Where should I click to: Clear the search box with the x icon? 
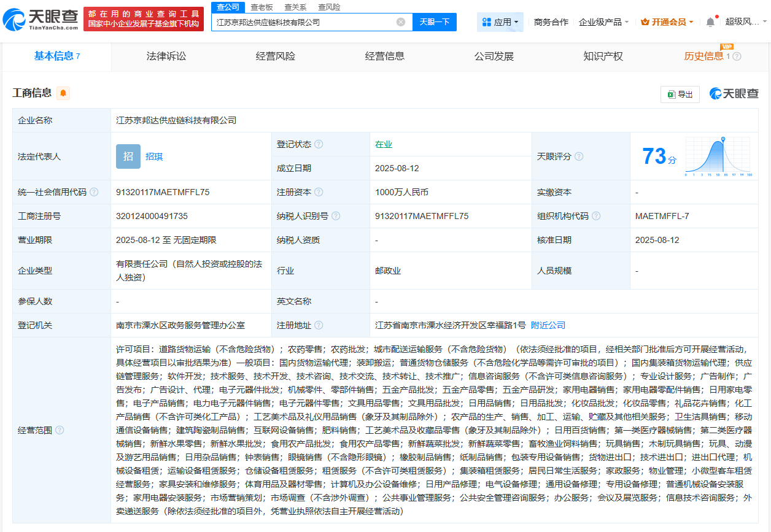(x=402, y=21)
